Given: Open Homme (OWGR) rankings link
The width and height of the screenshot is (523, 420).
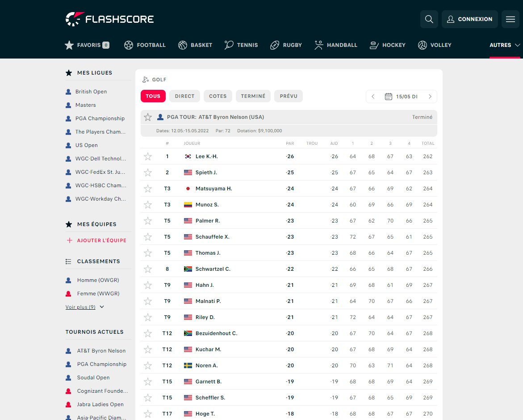Looking at the screenshot, I should tap(98, 280).
